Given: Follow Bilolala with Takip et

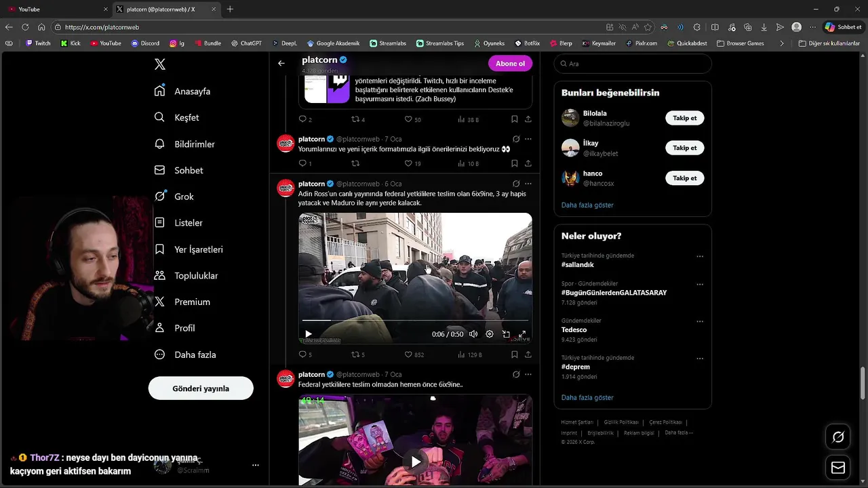Looking at the screenshot, I should tap(684, 118).
